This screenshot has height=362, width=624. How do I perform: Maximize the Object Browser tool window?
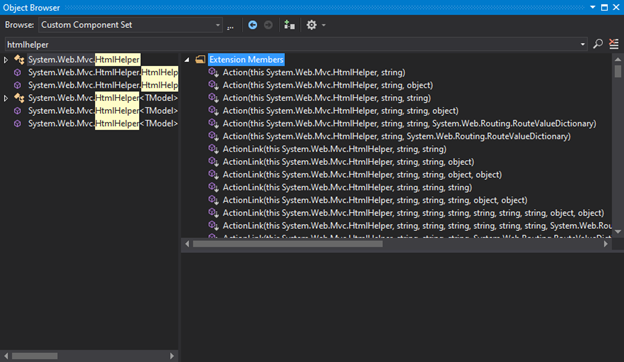click(604, 7)
